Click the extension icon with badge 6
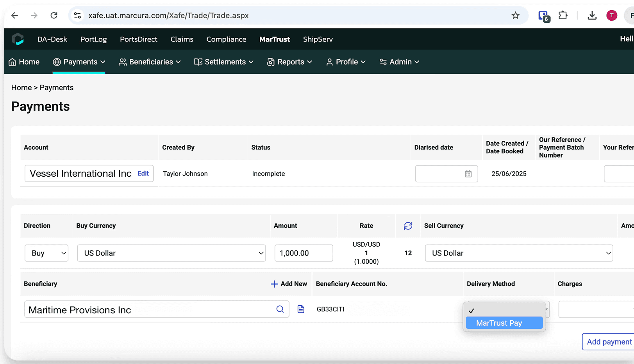The width and height of the screenshot is (634, 364). [x=544, y=16]
